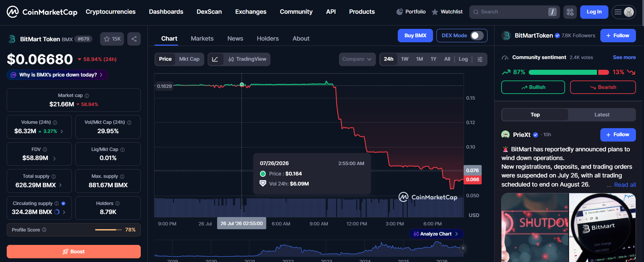Set chart range to 1Y
The height and width of the screenshot is (262, 644).
tap(434, 59)
